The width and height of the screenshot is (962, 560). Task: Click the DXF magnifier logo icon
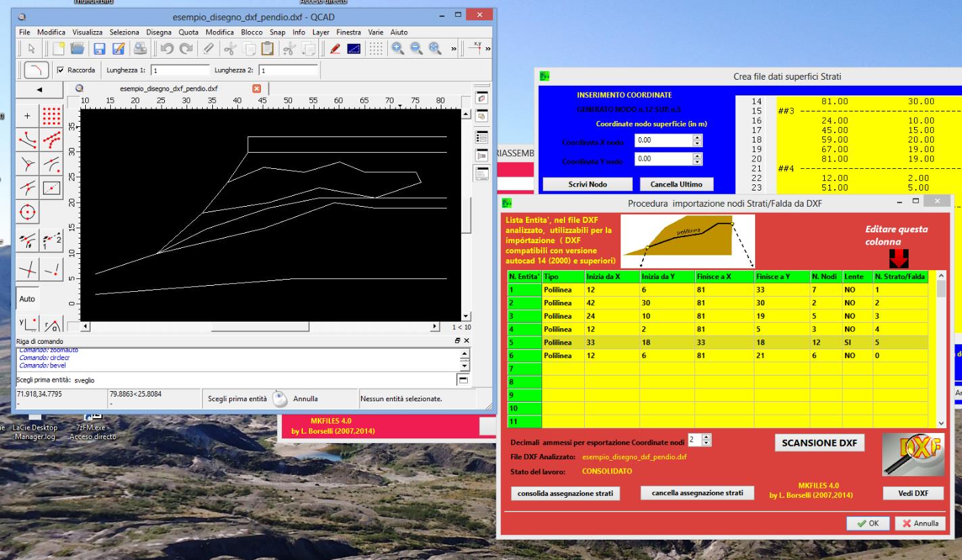[x=912, y=454]
